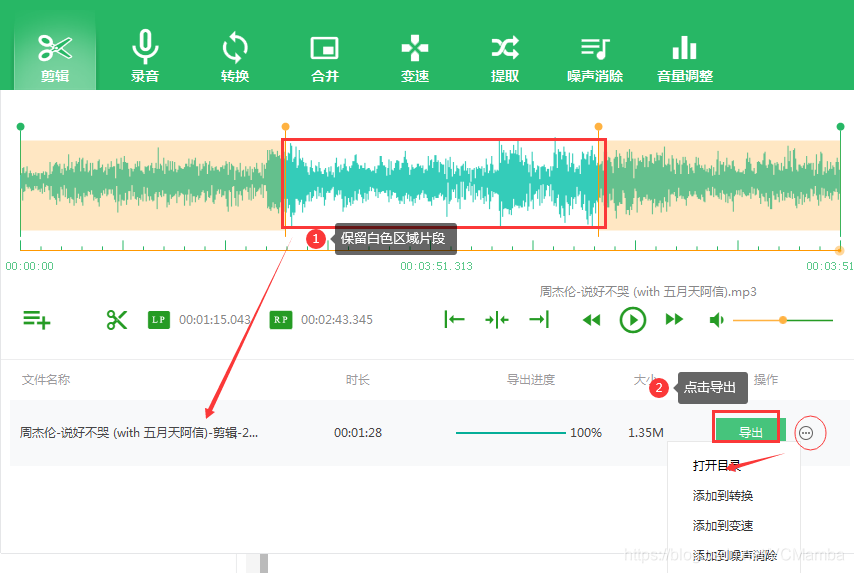
Task: Open the more options ellipsis icon
Action: 806,433
